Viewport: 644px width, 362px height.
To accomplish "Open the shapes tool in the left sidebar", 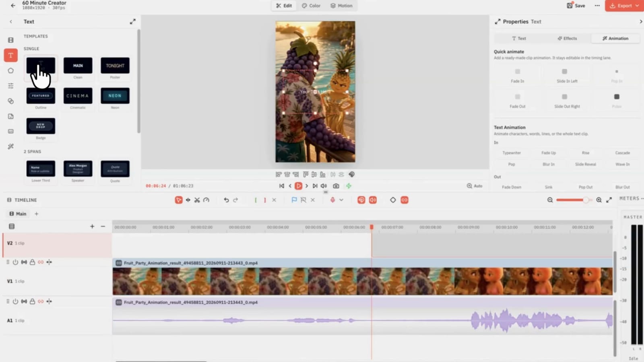I will click(x=11, y=70).
